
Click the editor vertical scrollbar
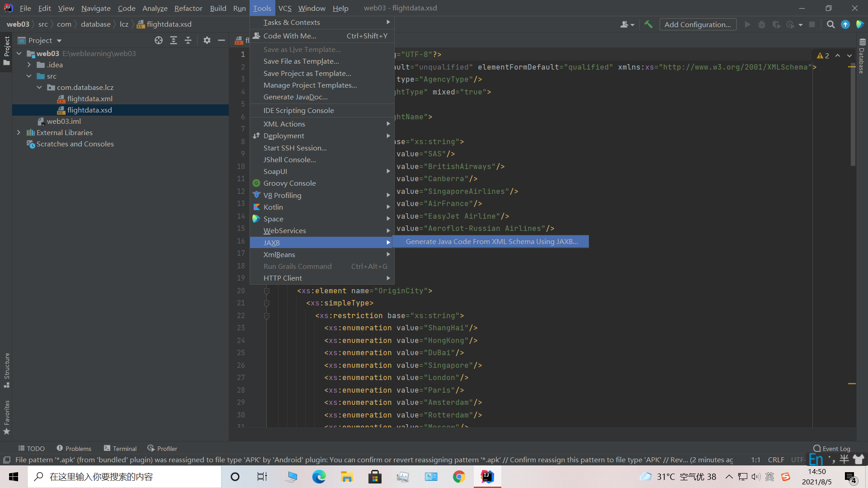(x=853, y=115)
